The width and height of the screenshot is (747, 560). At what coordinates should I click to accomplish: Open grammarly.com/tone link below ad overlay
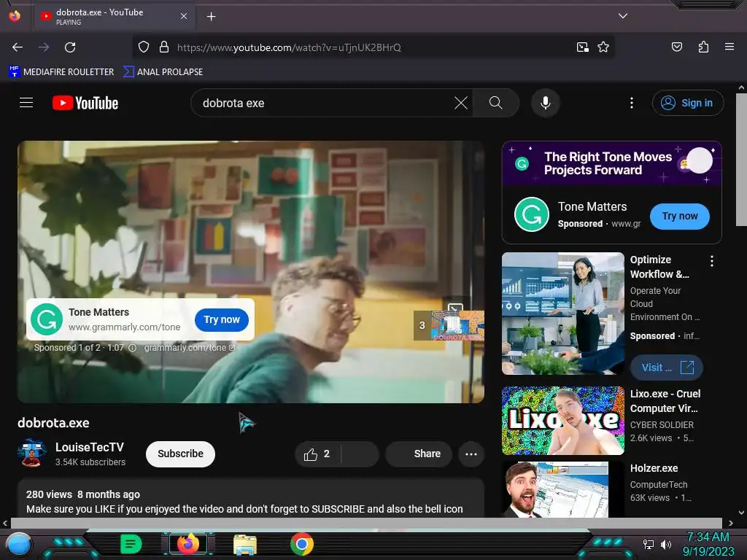pyautogui.click(x=189, y=348)
